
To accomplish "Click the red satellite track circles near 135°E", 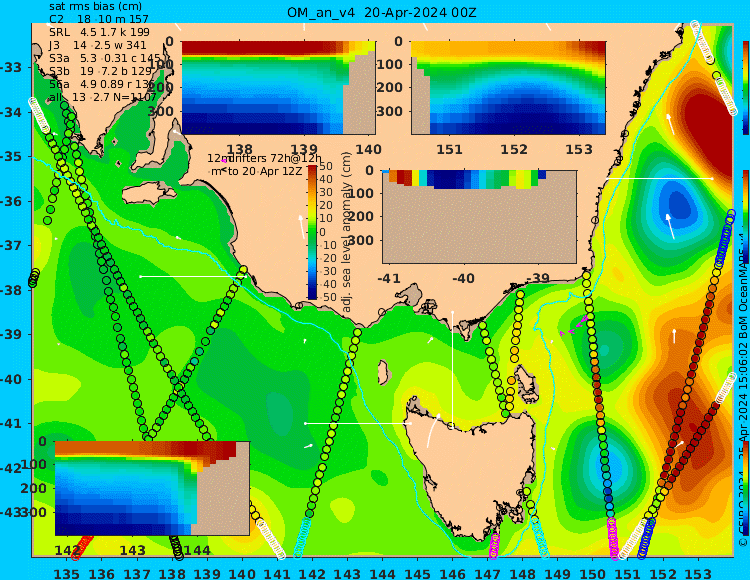I will pyautogui.click(x=82, y=547).
